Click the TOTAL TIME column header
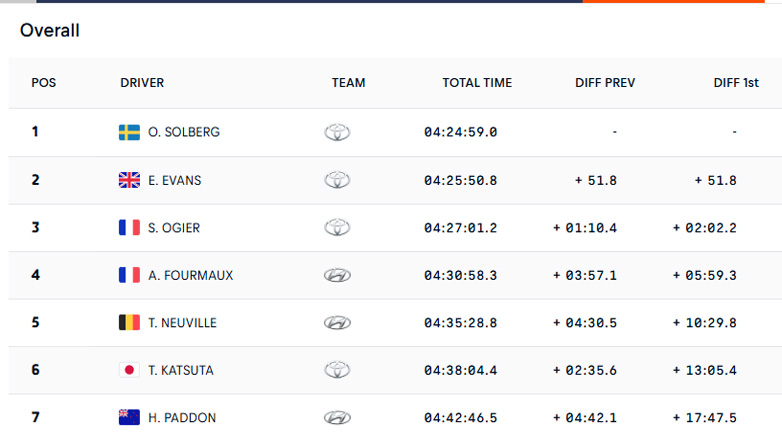 coord(477,83)
